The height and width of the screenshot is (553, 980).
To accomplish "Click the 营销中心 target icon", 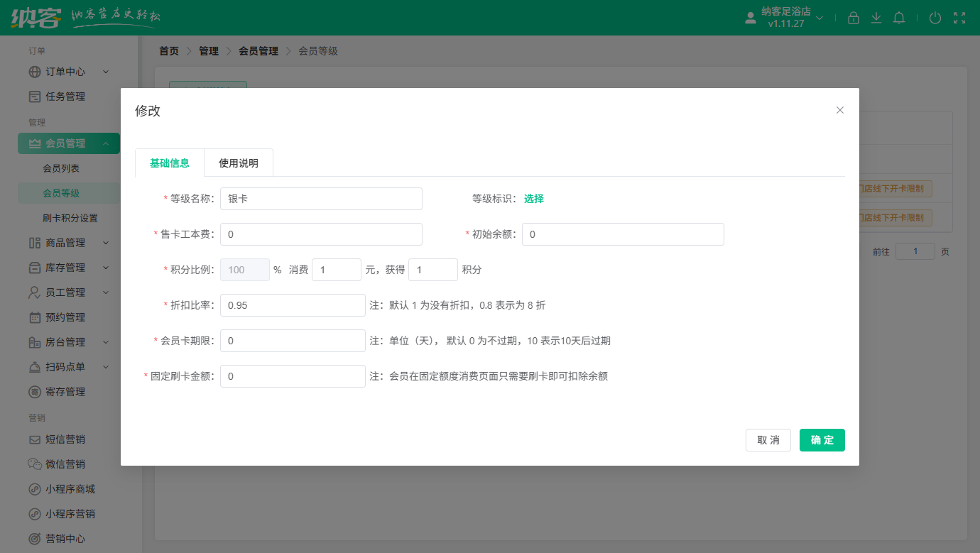I will [35, 539].
